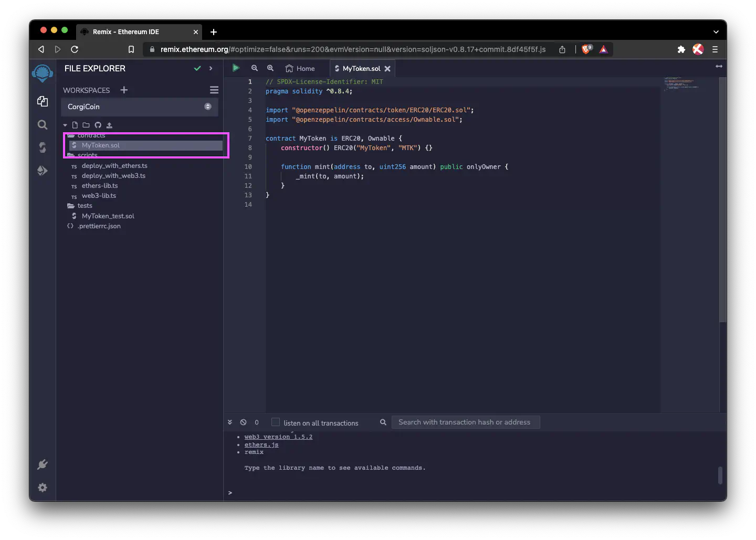Screen dimensions: 756x540
Task: Click transaction hash search field
Action: pyautogui.click(x=466, y=422)
